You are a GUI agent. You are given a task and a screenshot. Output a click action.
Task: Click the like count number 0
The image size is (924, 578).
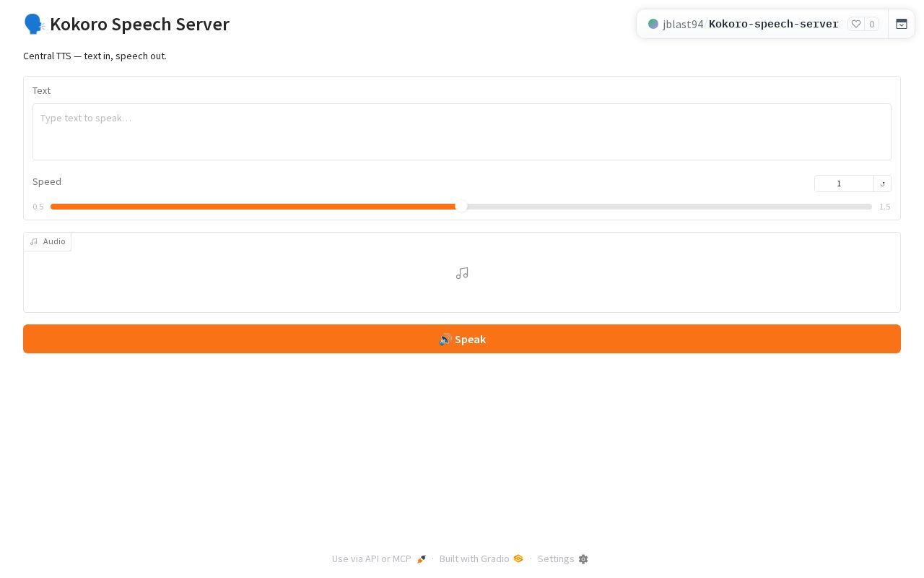tap(872, 24)
